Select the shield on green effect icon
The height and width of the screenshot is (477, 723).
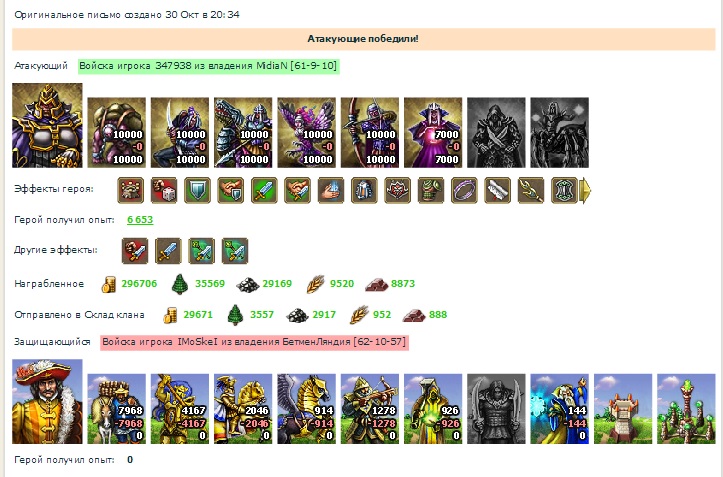[197, 190]
